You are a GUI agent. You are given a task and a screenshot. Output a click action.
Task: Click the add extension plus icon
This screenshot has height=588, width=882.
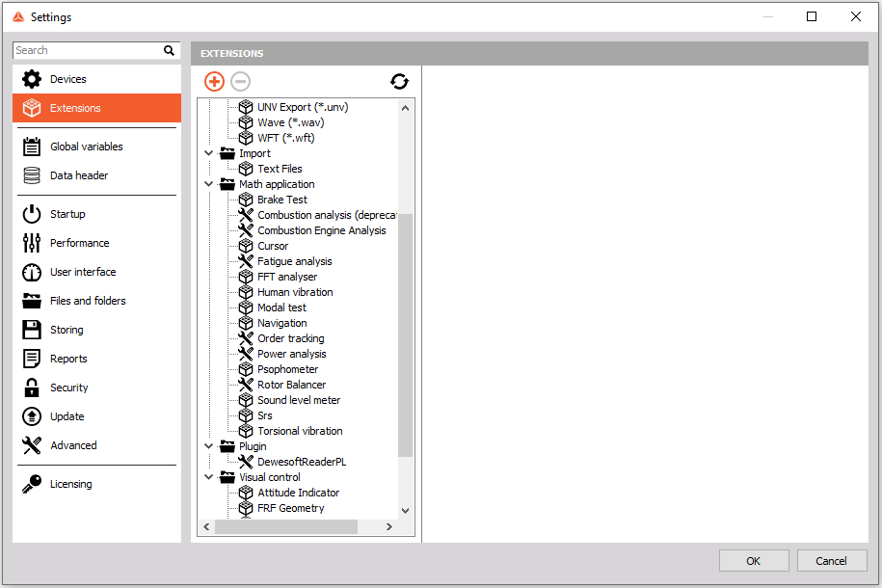click(x=214, y=81)
